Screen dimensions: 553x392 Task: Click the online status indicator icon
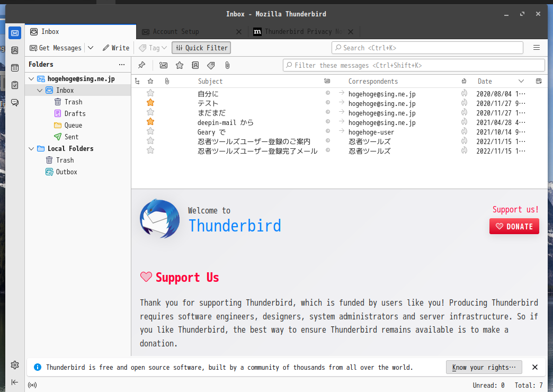pos(32,385)
